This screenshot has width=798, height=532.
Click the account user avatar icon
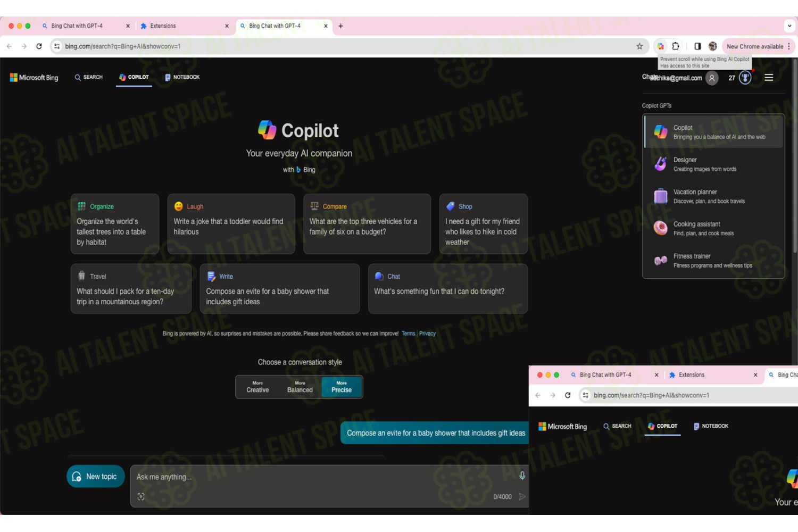(x=712, y=78)
